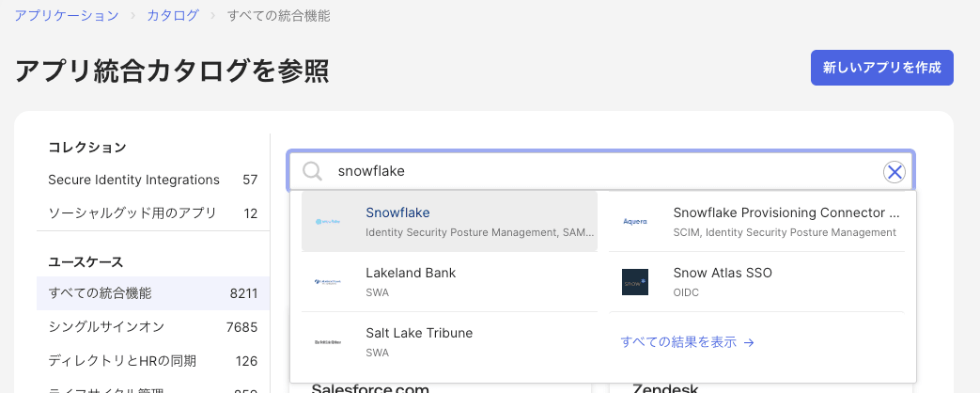Select the シングルサインオン use case
This screenshot has width=980, height=393.
(106, 327)
